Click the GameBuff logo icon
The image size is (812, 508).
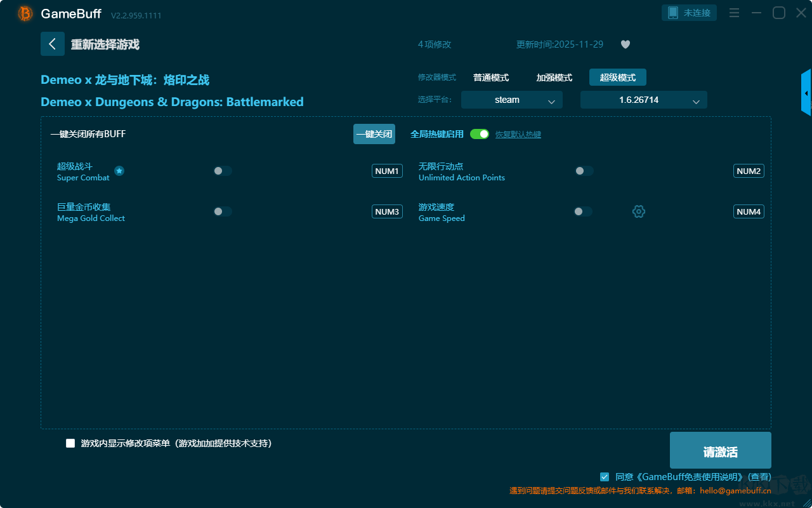coord(25,13)
